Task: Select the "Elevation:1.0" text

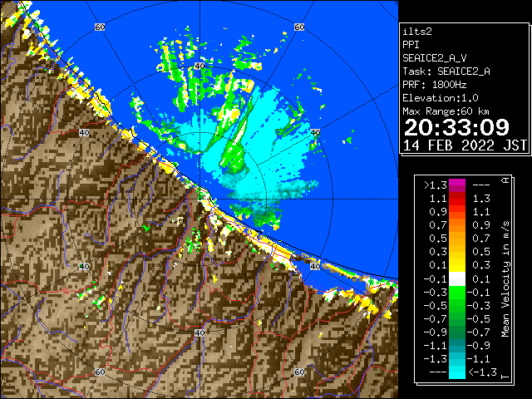Action: [441, 98]
